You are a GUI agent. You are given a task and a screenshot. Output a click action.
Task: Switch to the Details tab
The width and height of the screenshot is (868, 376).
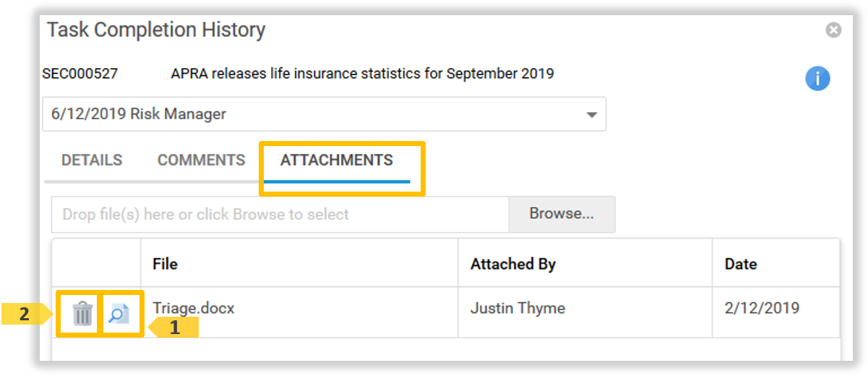[92, 161]
